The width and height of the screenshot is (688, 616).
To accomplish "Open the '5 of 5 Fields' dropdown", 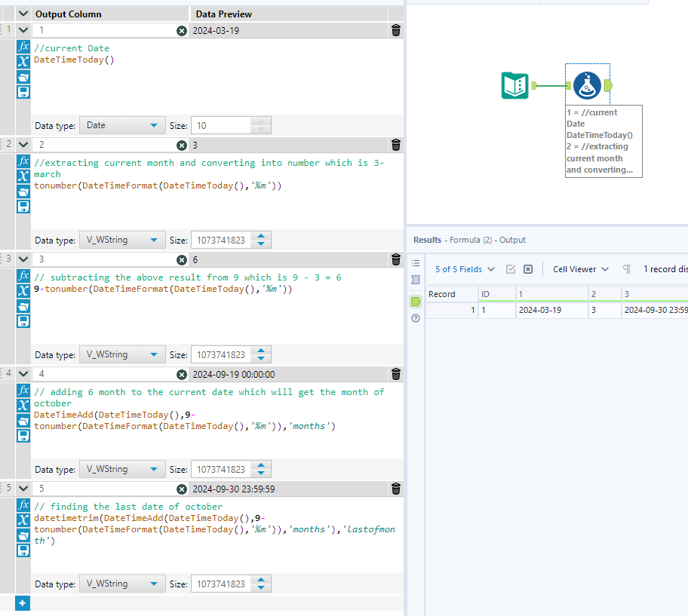I will [x=462, y=269].
